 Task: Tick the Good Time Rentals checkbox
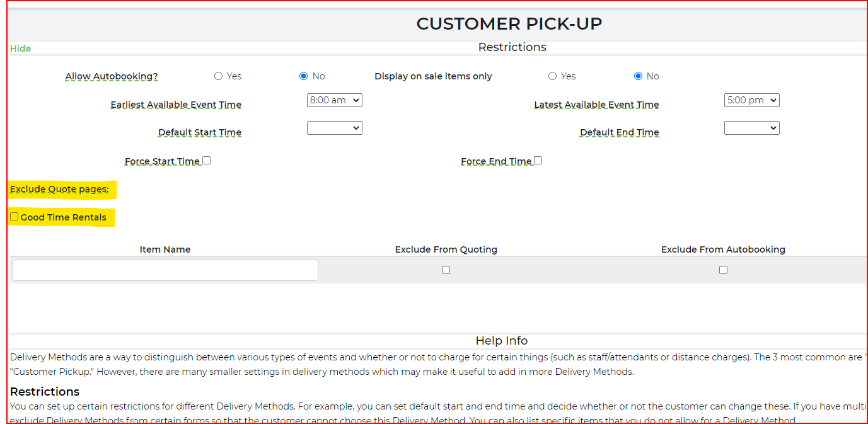[14, 217]
